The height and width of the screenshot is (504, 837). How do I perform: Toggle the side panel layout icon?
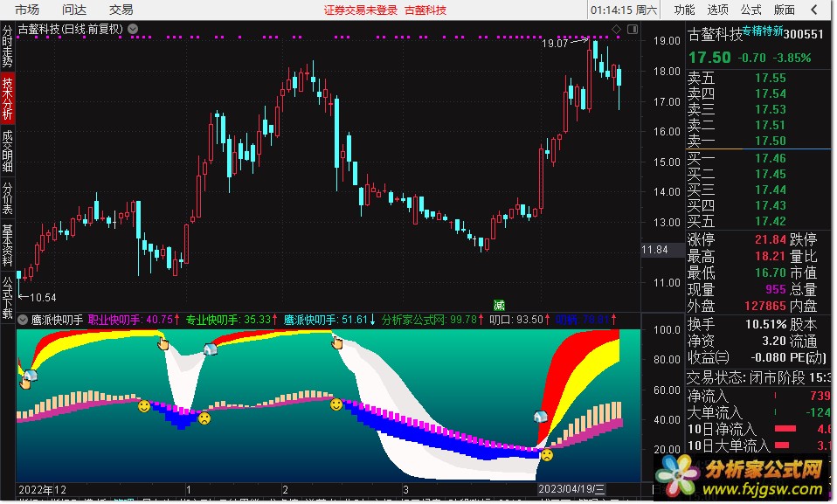pos(633,29)
